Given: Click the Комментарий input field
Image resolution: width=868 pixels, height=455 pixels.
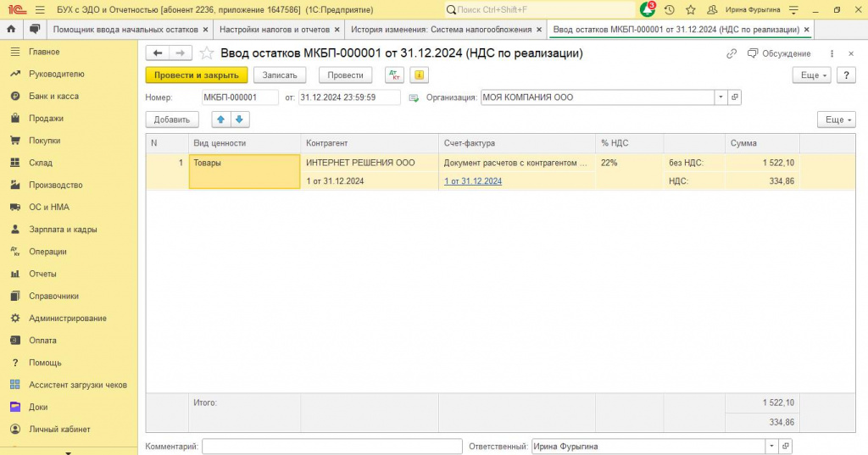Looking at the screenshot, I should (332, 447).
